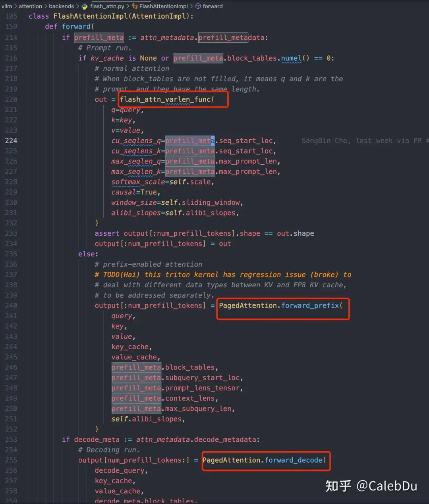Open the backends breadcrumb dropdown
The height and width of the screenshot is (504, 429).
coord(61,6)
